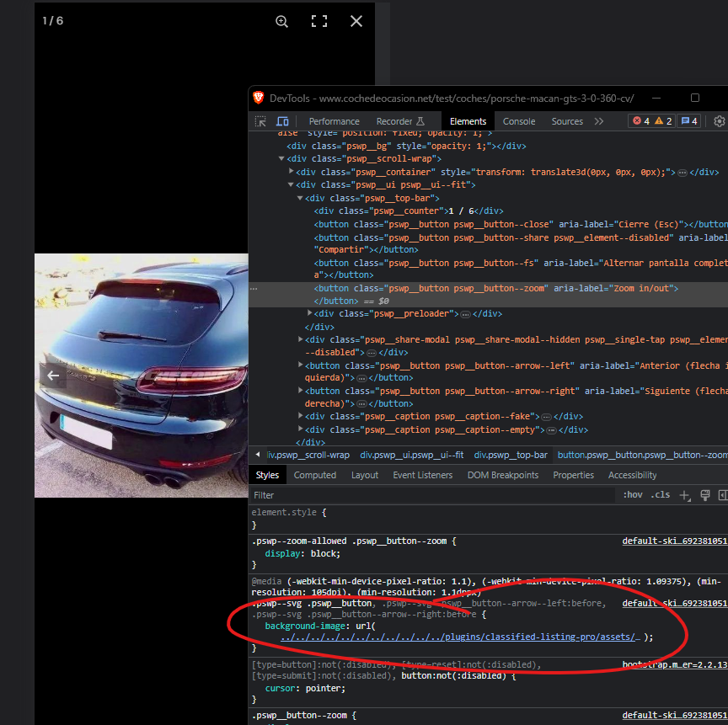
Task: Open the Console tab
Action: tap(519, 121)
